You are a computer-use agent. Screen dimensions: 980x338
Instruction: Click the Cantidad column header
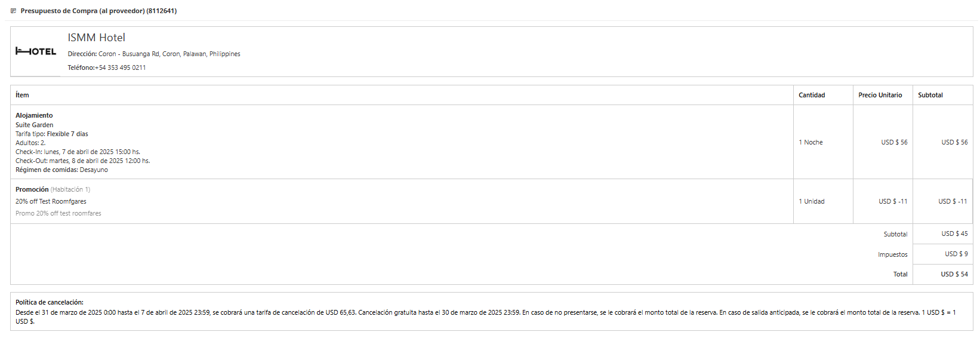coord(812,95)
